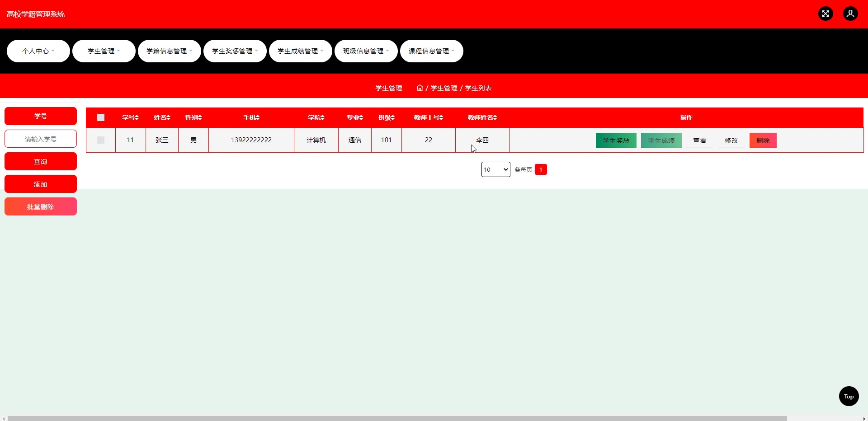The height and width of the screenshot is (421, 868).
Task: Click the 计算机 college cell
Action: [316, 140]
